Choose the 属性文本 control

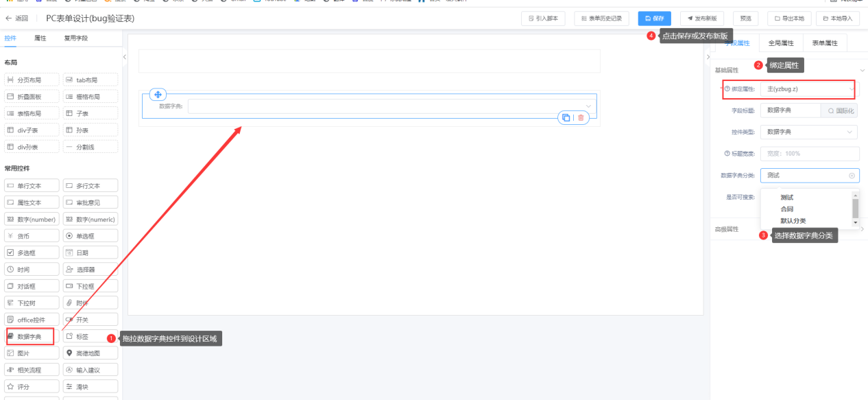[x=32, y=202]
